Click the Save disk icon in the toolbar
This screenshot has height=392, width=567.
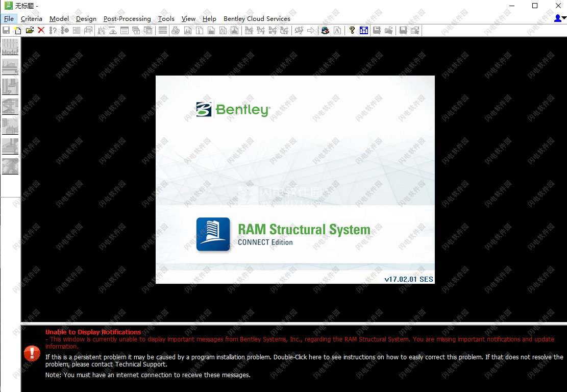(x=6, y=31)
